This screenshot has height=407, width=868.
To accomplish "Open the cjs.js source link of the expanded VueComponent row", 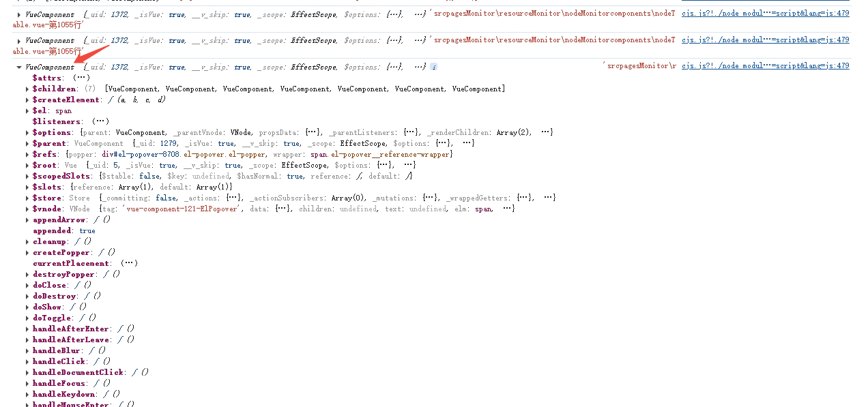I will 765,65.
